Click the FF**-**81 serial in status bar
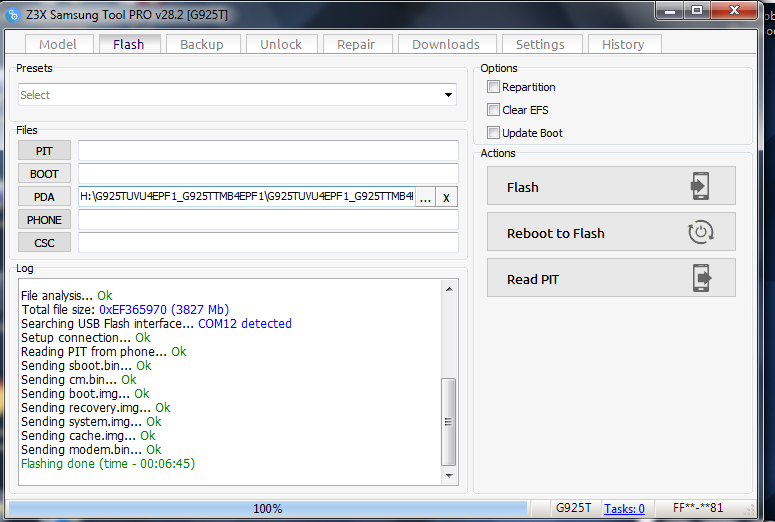775x522 pixels. pyautogui.click(x=698, y=508)
